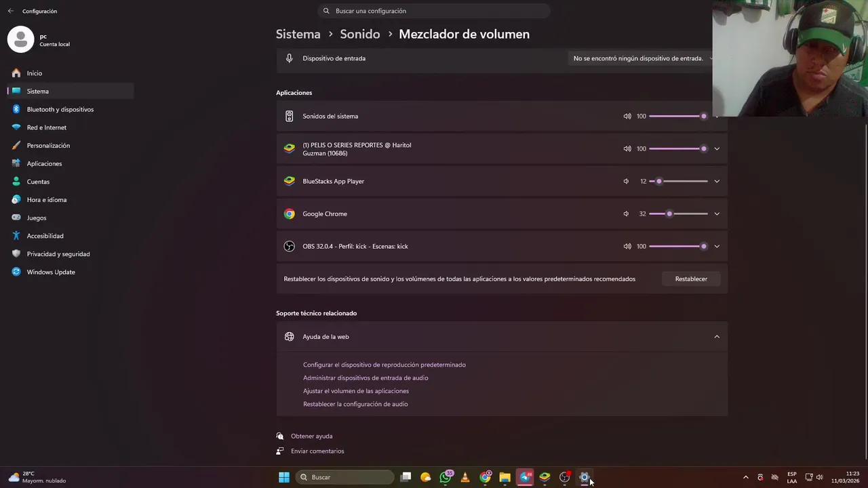Open Privacidad y seguridad settings
Image resolution: width=868 pixels, height=488 pixels.
click(71, 253)
